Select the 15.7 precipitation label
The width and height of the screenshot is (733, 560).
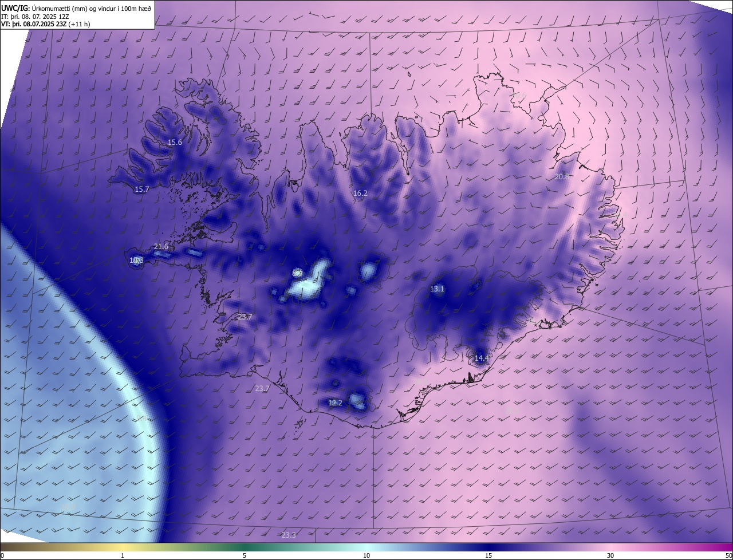(x=141, y=190)
